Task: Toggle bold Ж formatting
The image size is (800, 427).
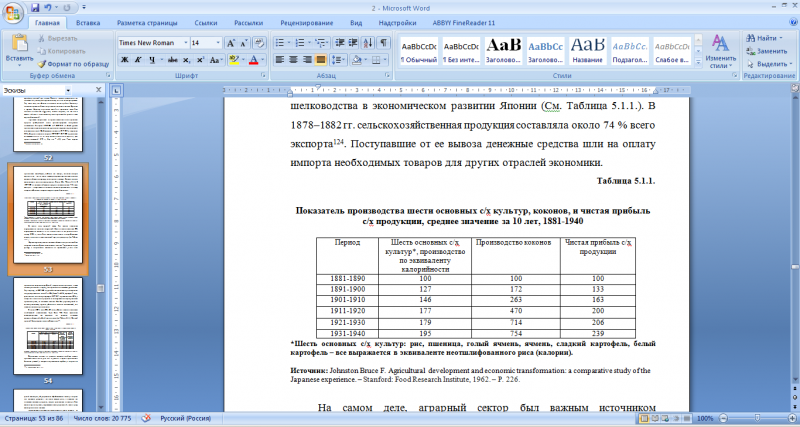Action: click(124, 60)
